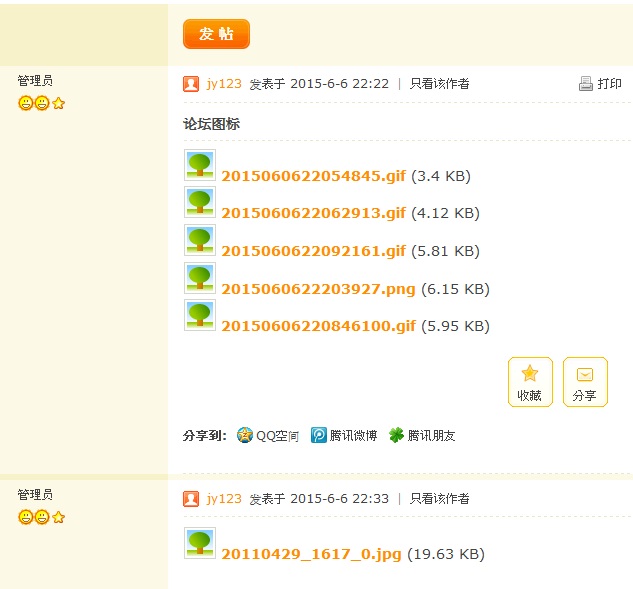Click the 发表于 2015-6-6 22:33 timestamp
This screenshot has height=589, width=633.
point(319,499)
